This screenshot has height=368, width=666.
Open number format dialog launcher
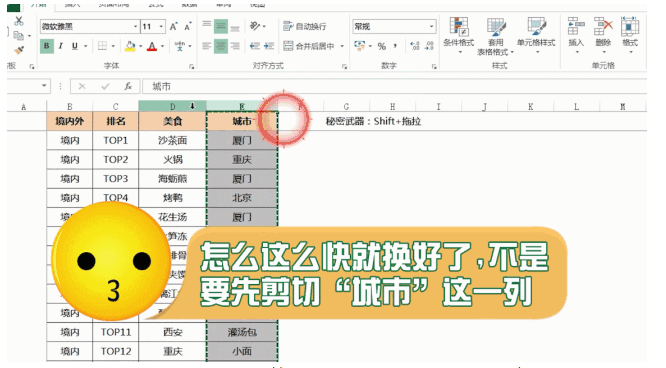[x=434, y=67]
